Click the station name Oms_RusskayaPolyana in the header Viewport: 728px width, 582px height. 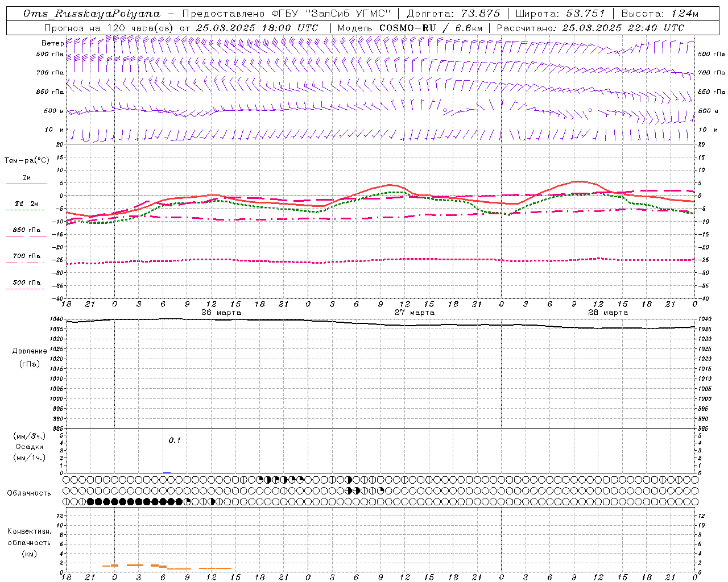(x=92, y=14)
